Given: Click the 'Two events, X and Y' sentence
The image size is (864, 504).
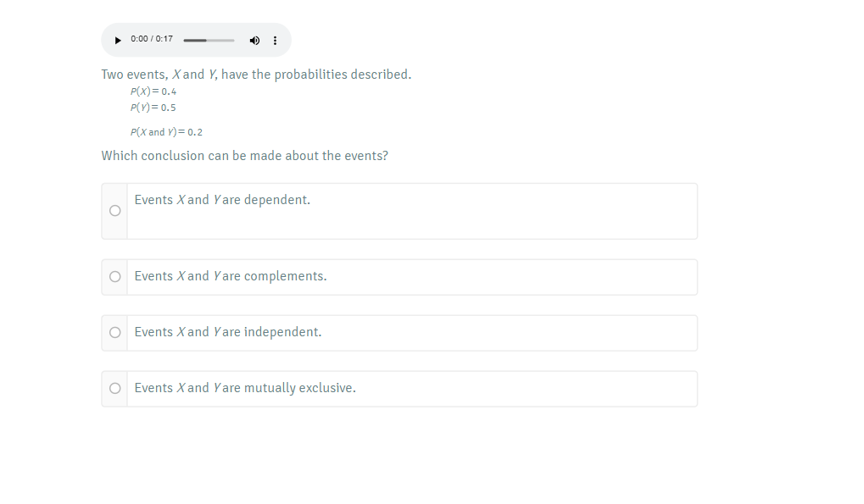Looking at the screenshot, I should (256, 75).
